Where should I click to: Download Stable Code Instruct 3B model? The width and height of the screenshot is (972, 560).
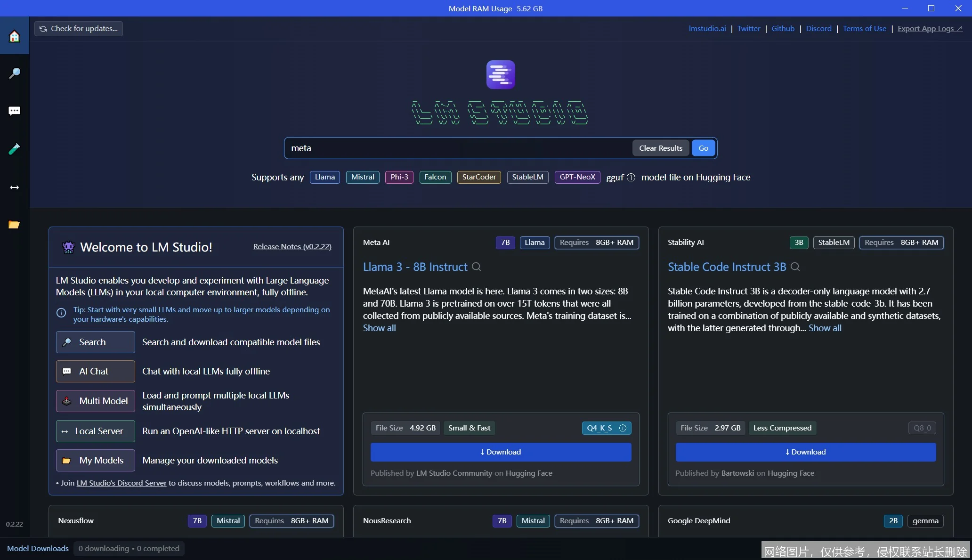click(x=806, y=452)
